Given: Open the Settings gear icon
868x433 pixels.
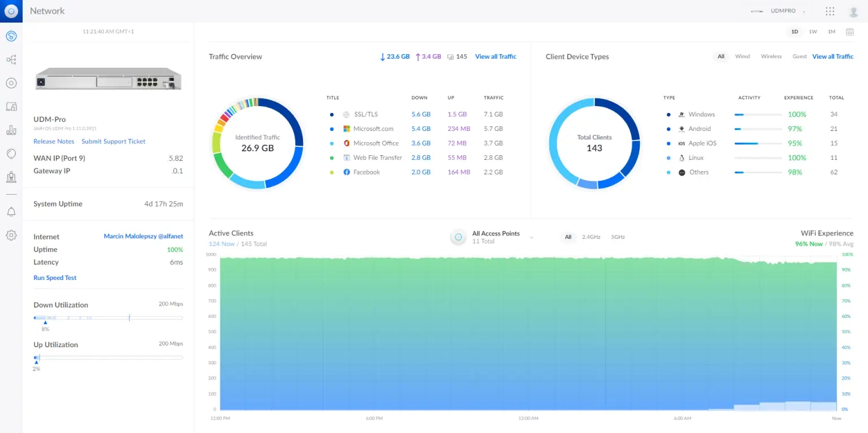Looking at the screenshot, I should pyautogui.click(x=11, y=235).
